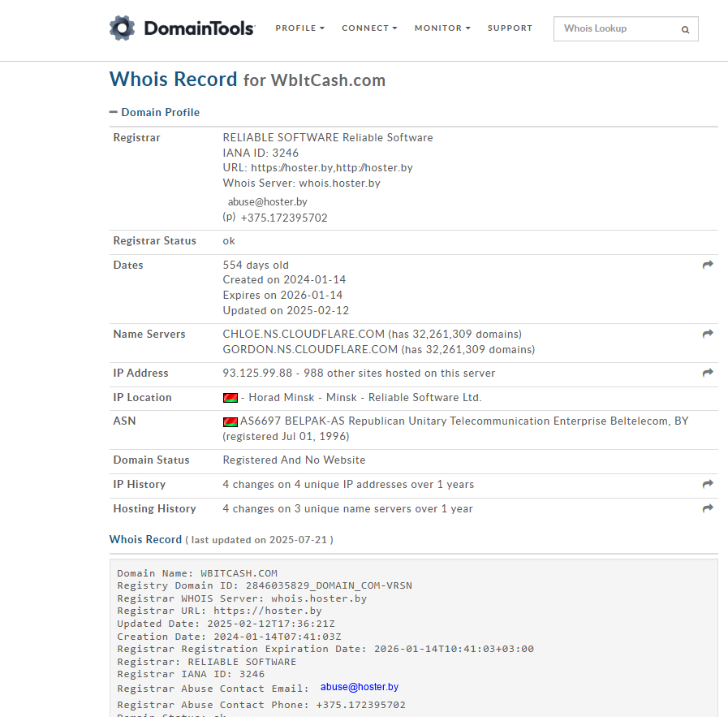This screenshot has width=728, height=717.
Task: Click the share arrow in Name Servers row
Action: 708,334
